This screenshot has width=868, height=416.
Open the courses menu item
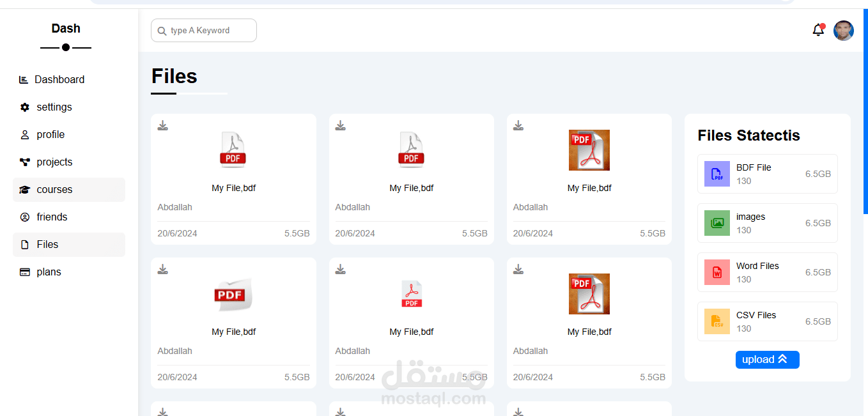pyautogui.click(x=69, y=190)
